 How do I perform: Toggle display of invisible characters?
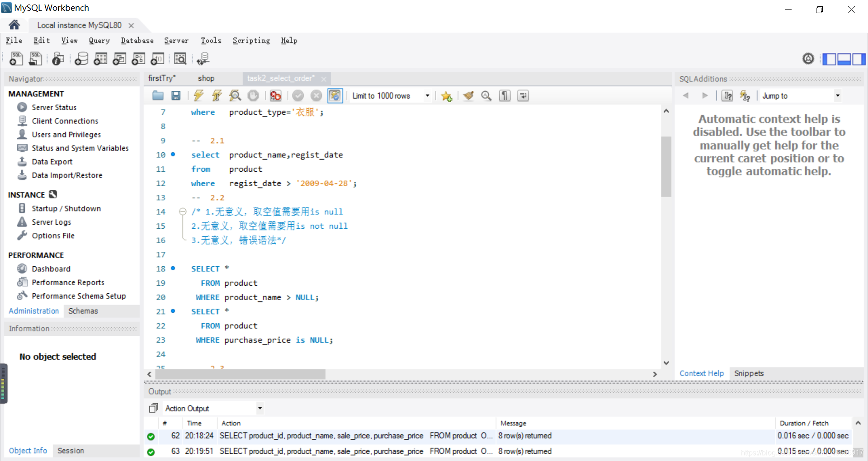pos(505,95)
